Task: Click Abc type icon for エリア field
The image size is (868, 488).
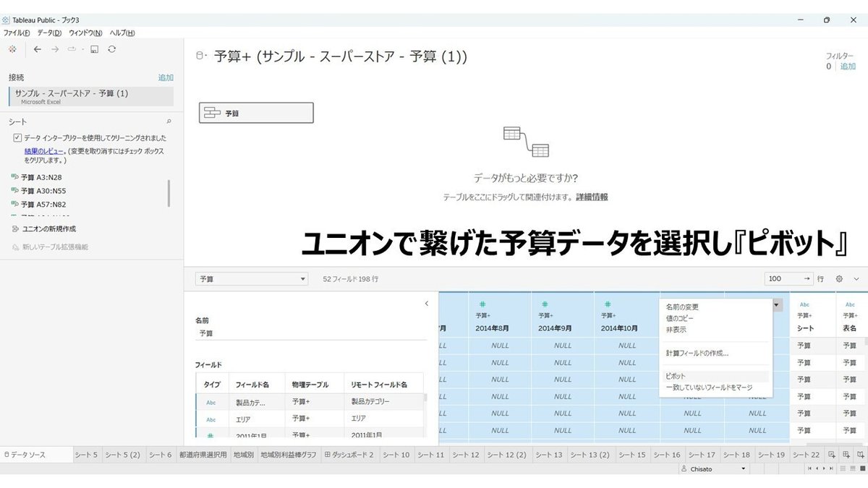Action: (211, 419)
